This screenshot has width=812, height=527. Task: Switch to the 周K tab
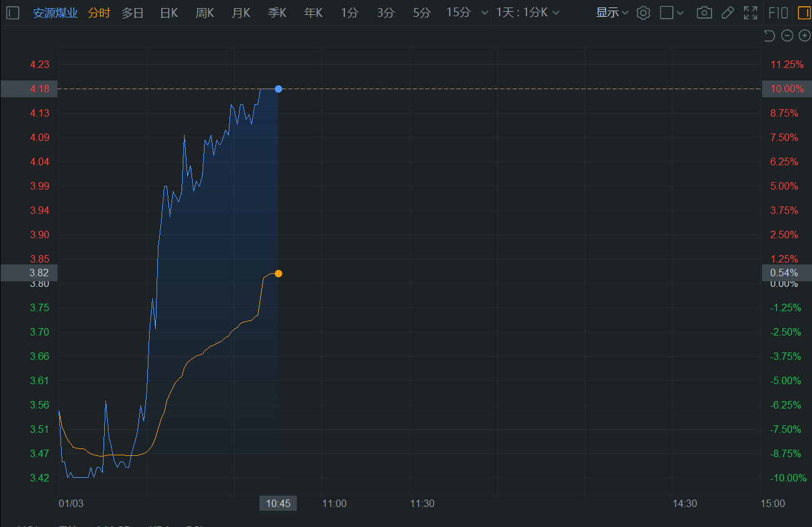pyautogui.click(x=205, y=12)
